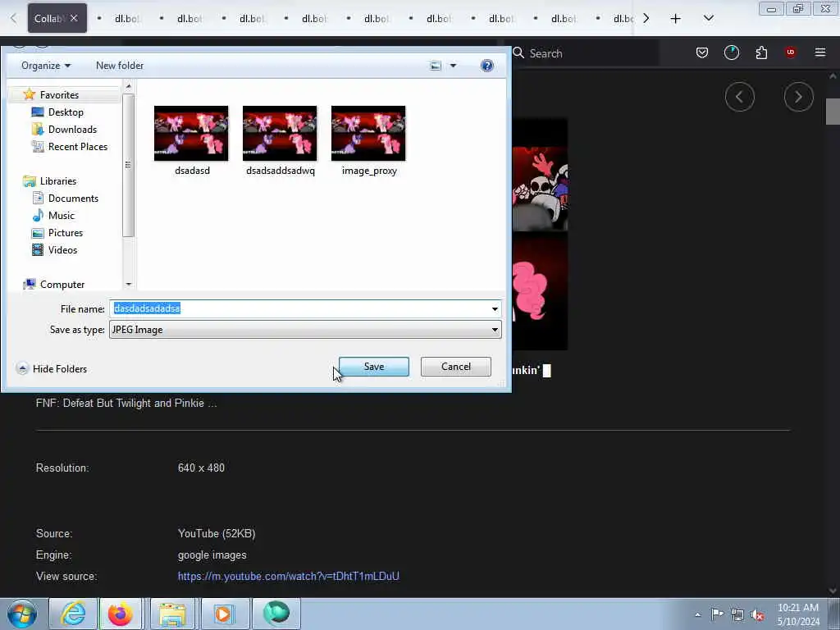Create a New folder
The image size is (840, 630).
[120, 66]
